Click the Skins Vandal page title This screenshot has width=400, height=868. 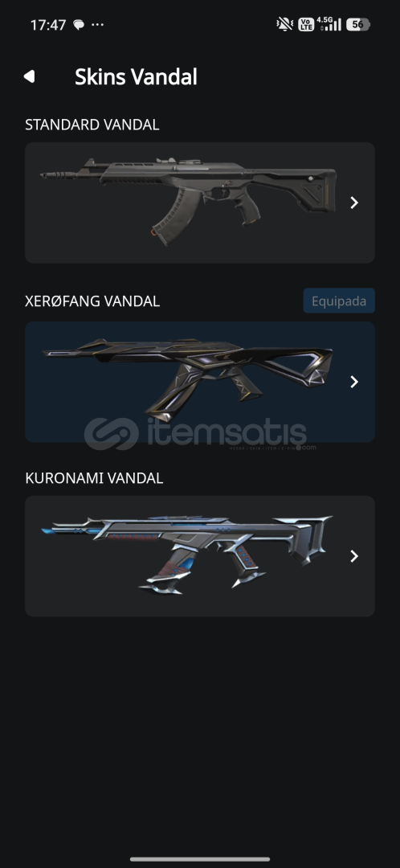pyautogui.click(x=136, y=76)
